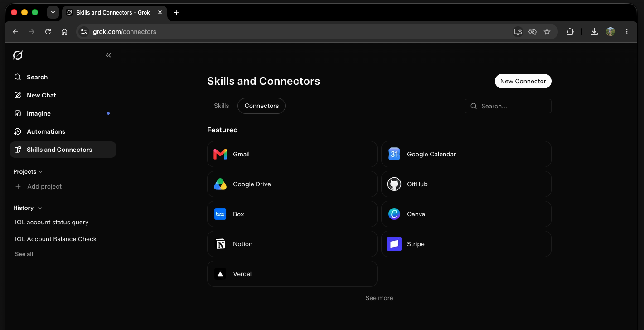This screenshot has width=644, height=330.
Task: Open the Notion connector card
Action: tap(292, 244)
